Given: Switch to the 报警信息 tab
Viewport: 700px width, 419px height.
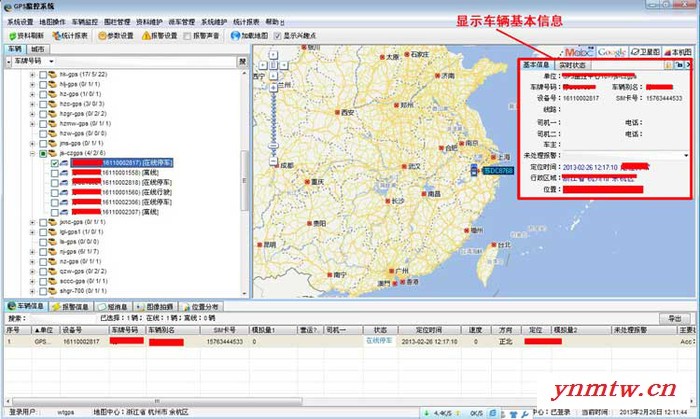Looking at the screenshot, I should [71, 307].
